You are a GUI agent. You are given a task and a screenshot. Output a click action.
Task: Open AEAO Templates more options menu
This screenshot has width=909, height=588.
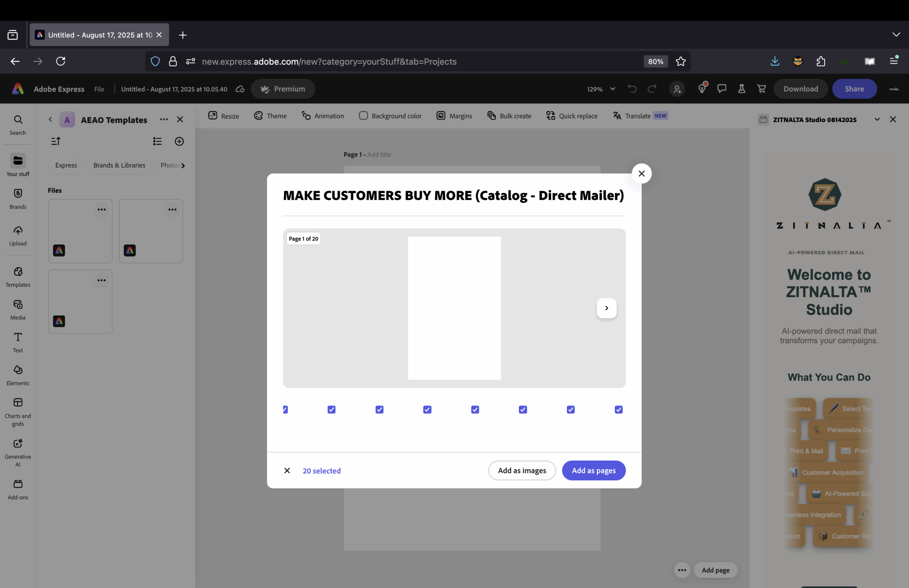pos(164,120)
